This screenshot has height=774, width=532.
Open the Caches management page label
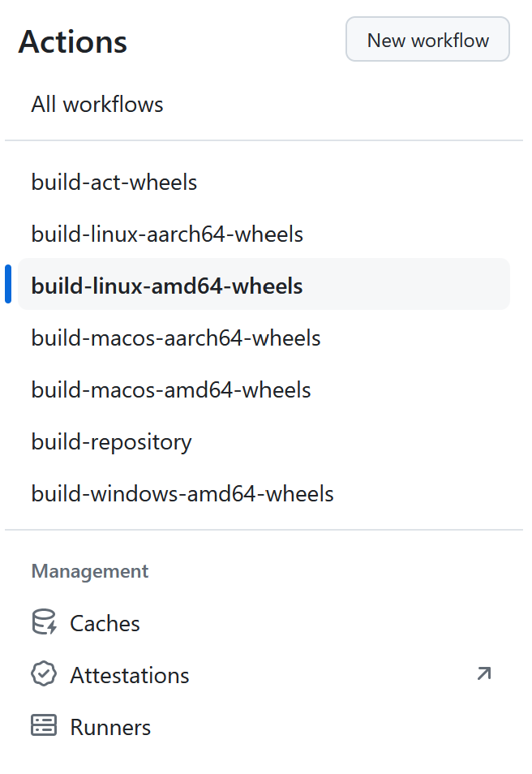pos(105,623)
